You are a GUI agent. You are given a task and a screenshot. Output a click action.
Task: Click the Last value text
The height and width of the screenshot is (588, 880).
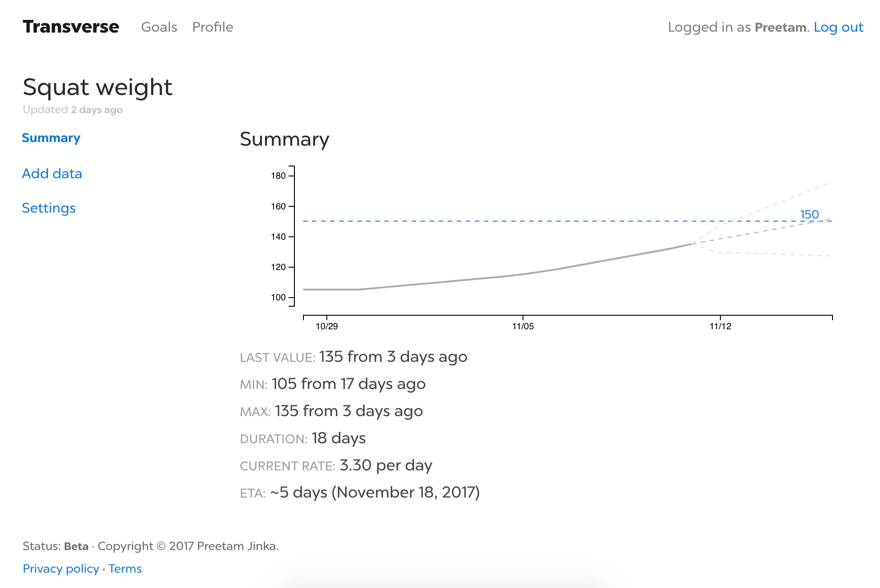[393, 357]
